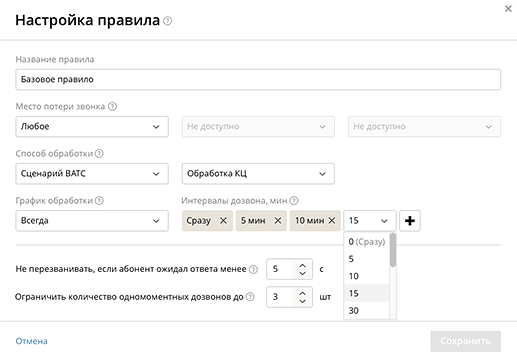Remove the Сразу interval tag
517x361 pixels.
coord(223,221)
